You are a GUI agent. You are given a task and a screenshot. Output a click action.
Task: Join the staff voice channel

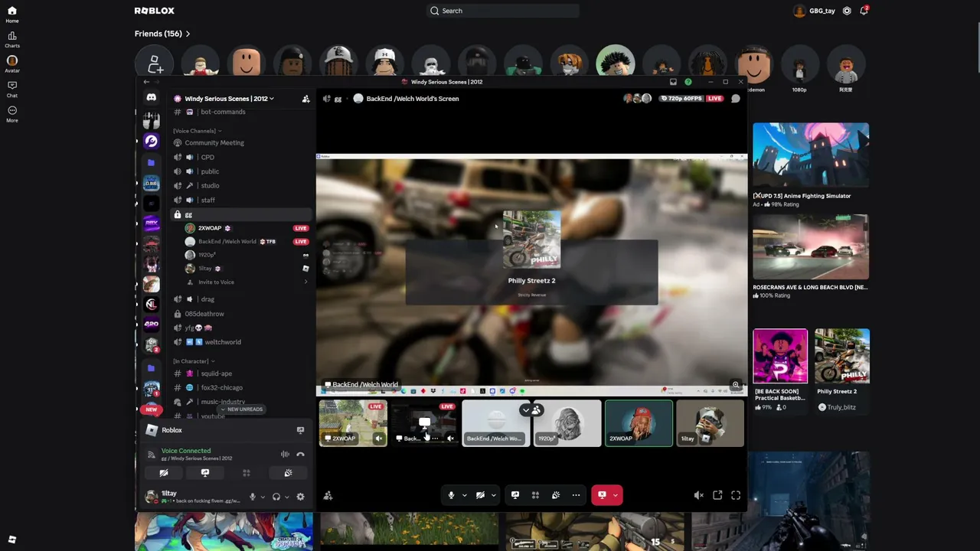click(x=241, y=200)
